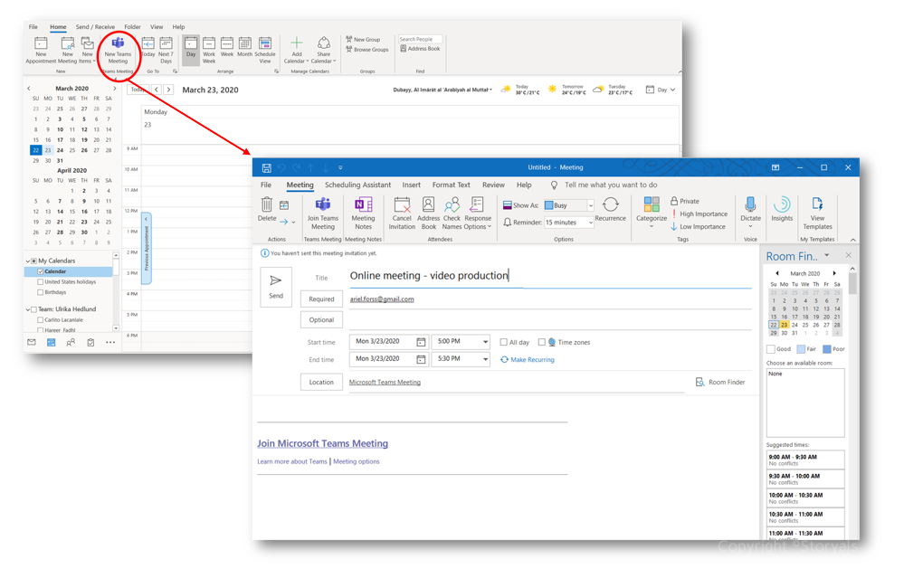
Task: Open Format Text tab
Action: coord(451,185)
